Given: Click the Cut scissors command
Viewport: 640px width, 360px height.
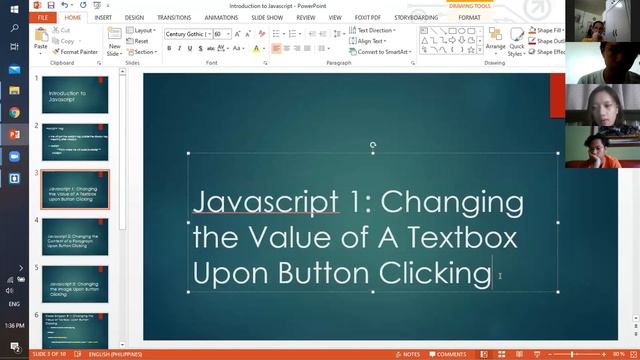Looking at the screenshot, I should click(x=62, y=30).
